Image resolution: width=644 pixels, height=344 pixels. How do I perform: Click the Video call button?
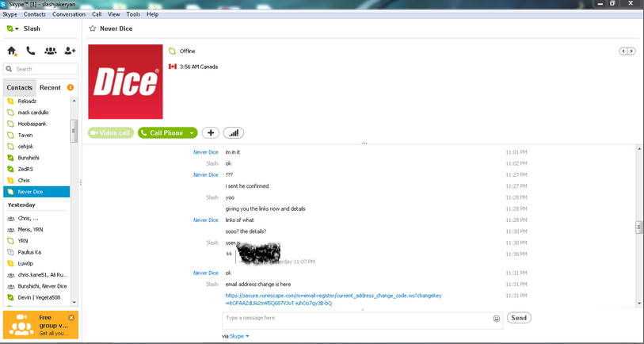click(111, 132)
